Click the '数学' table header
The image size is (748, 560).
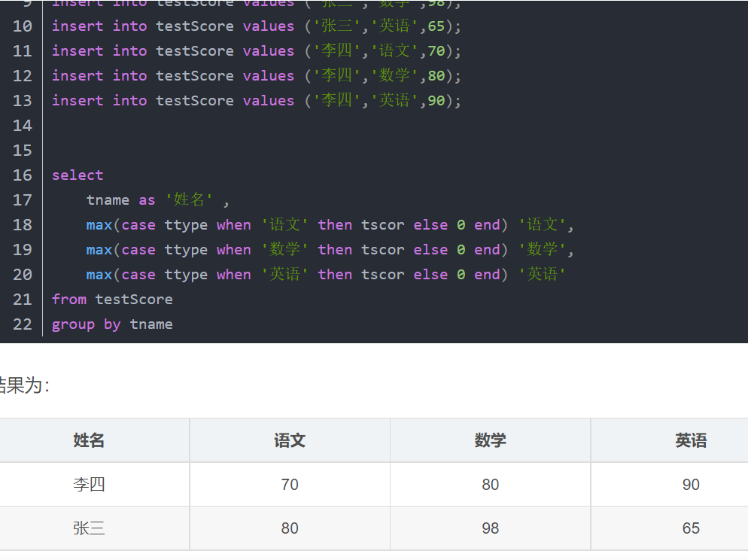tap(491, 440)
